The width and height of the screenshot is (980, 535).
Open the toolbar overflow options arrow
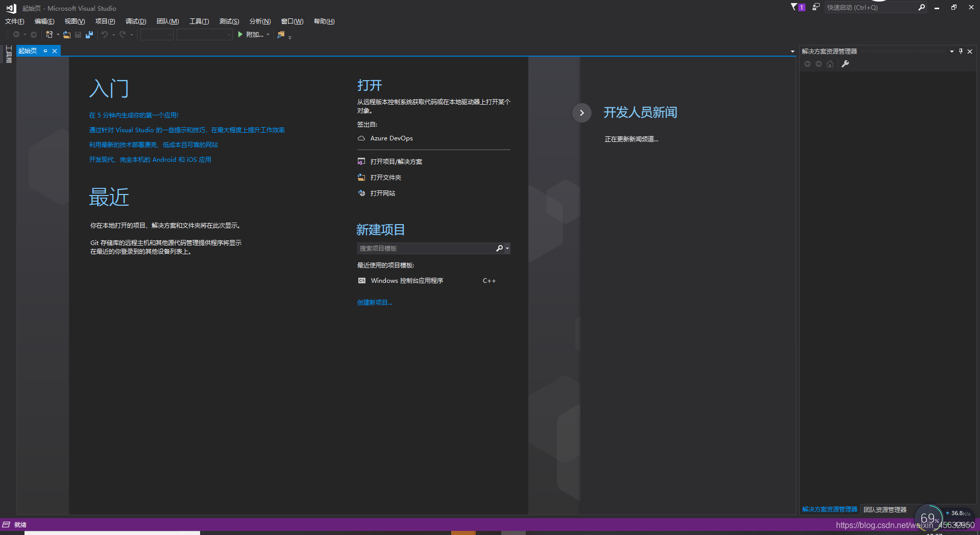(x=290, y=37)
